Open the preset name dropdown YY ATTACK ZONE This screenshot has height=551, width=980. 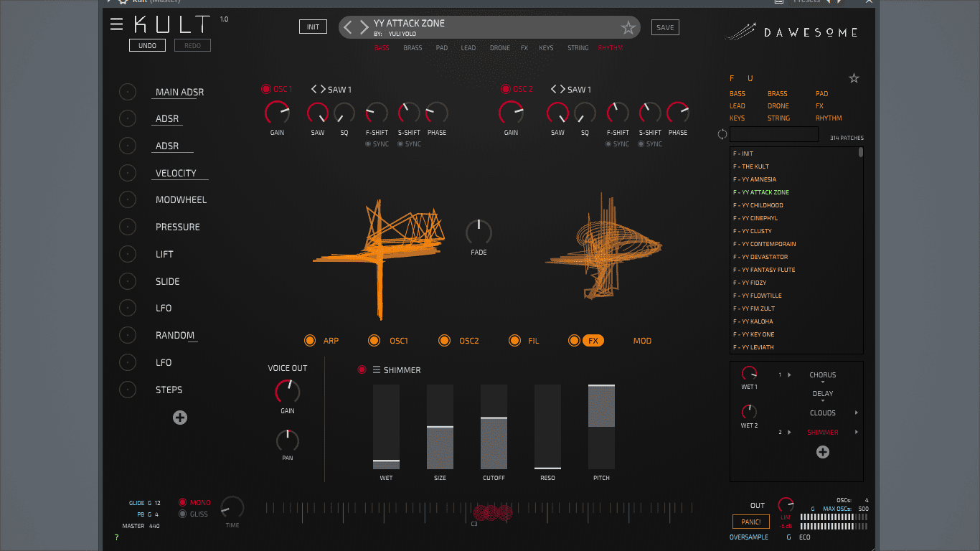click(x=409, y=24)
